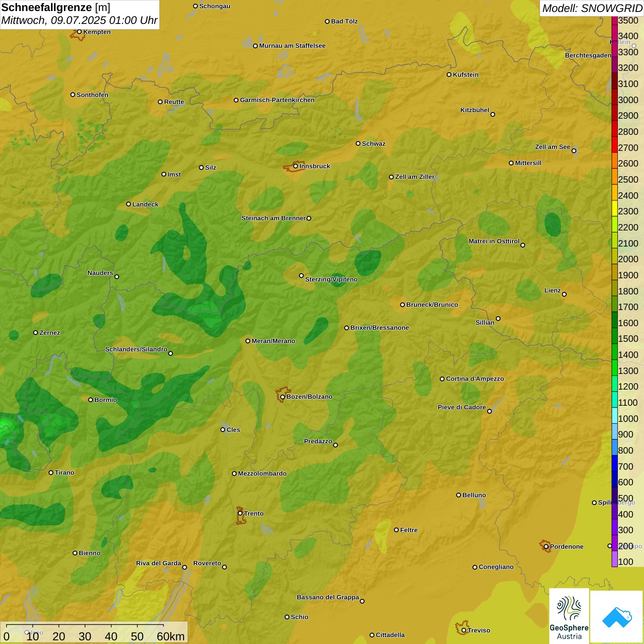Select the Kufstein location marker
Viewport: 644px width, 644px height.
[x=449, y=75]
